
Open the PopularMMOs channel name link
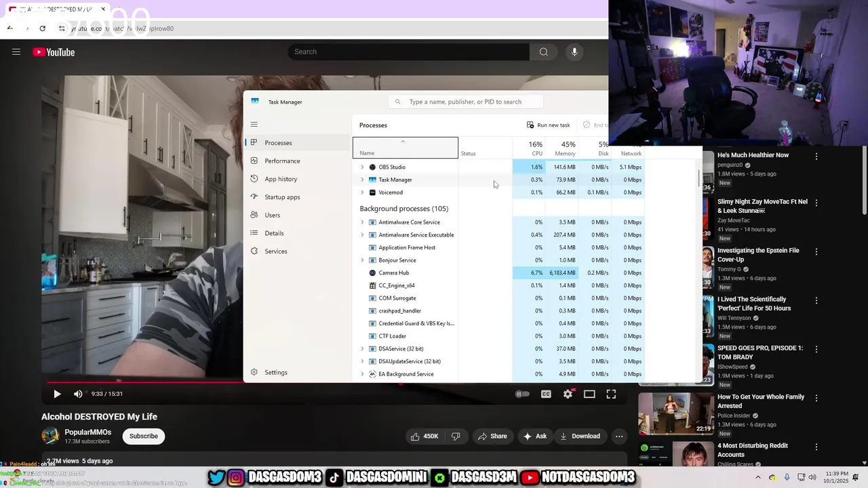click(x=88, y=432)
